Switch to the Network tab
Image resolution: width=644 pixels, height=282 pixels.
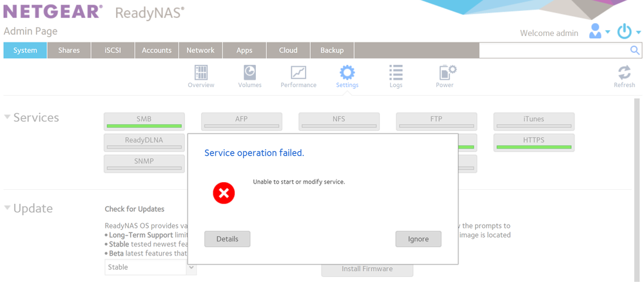[200, 50]
